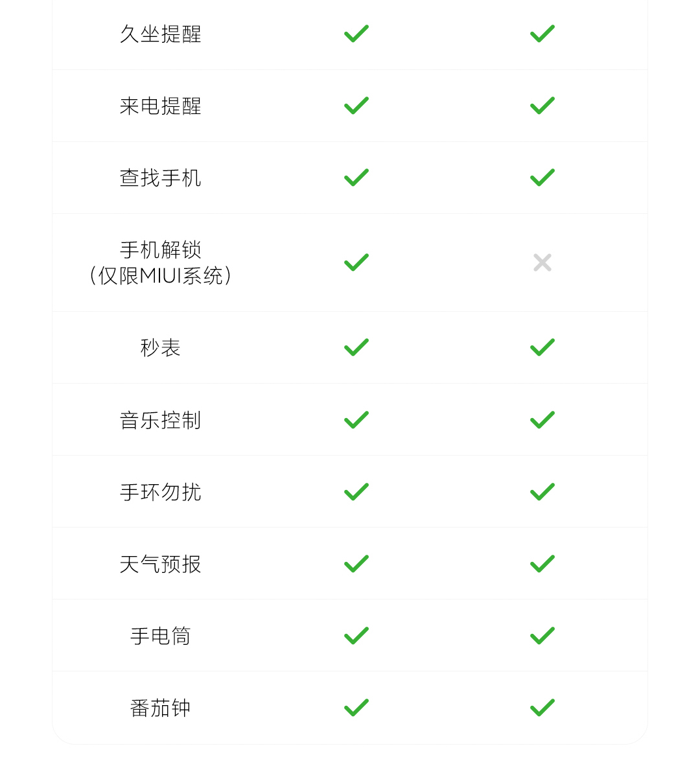Click the 手机解锁 (仅限MIUI系统) label
The width and height of the screenshot is (700, 768).
[160, 262]
